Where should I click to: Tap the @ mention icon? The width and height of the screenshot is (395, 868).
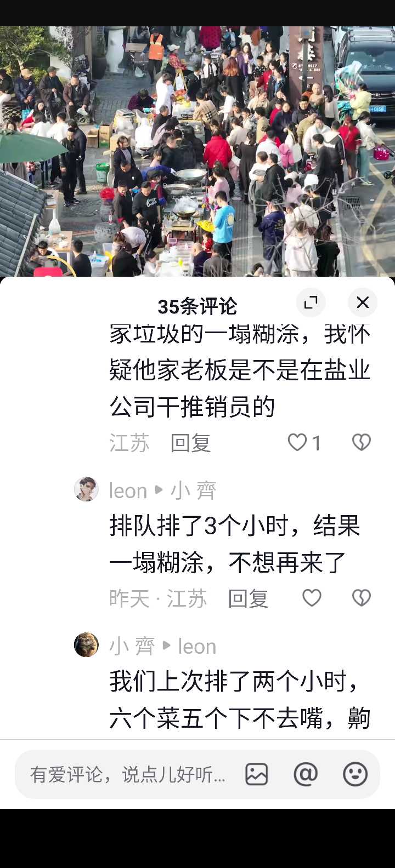coord(306,774)
